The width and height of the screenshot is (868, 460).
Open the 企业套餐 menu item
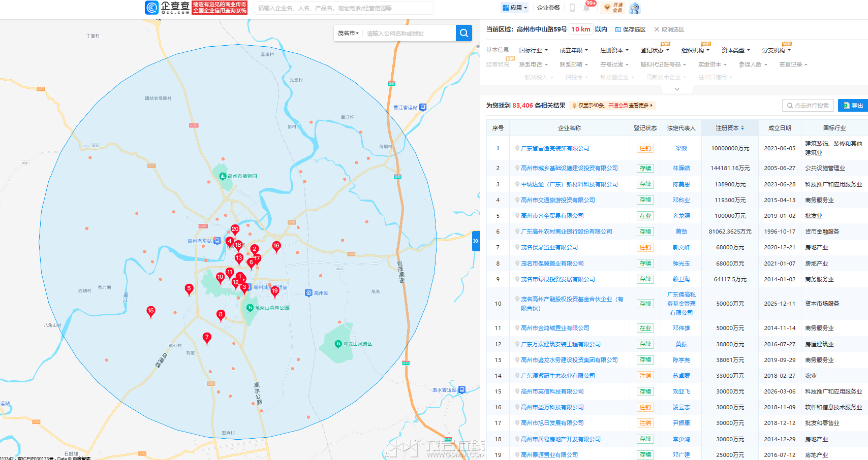[548, 8]
